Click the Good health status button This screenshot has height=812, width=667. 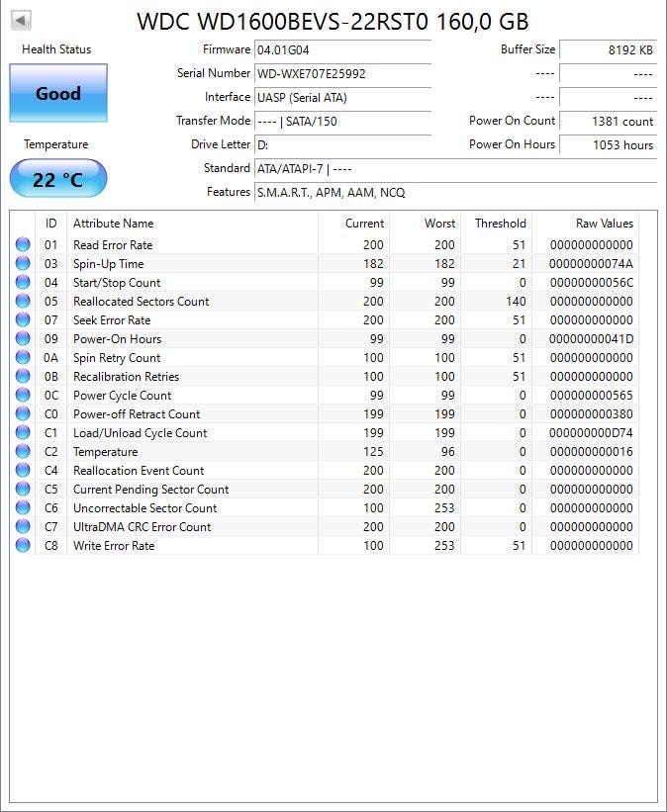pyautogui.click(x=58, y=94)
